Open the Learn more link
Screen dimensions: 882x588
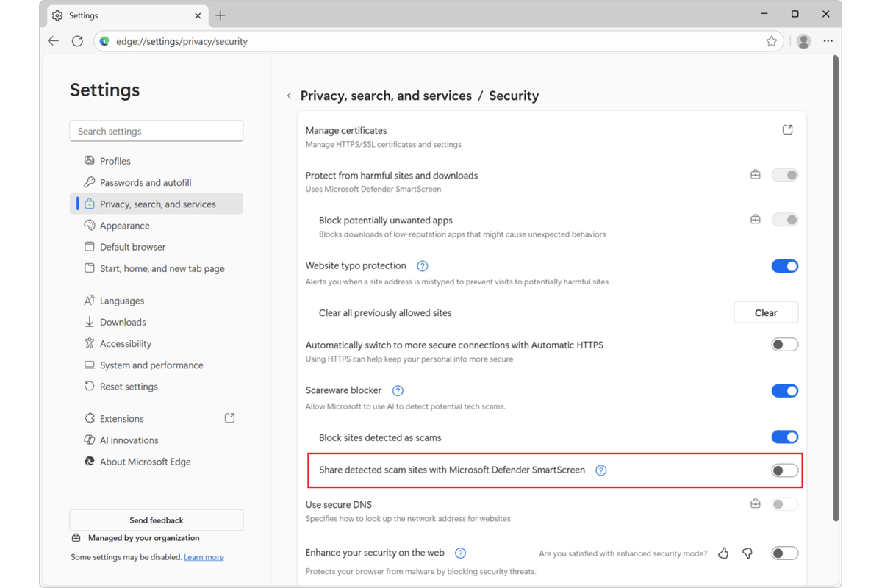pyautogui.click(x=204, y=557)
